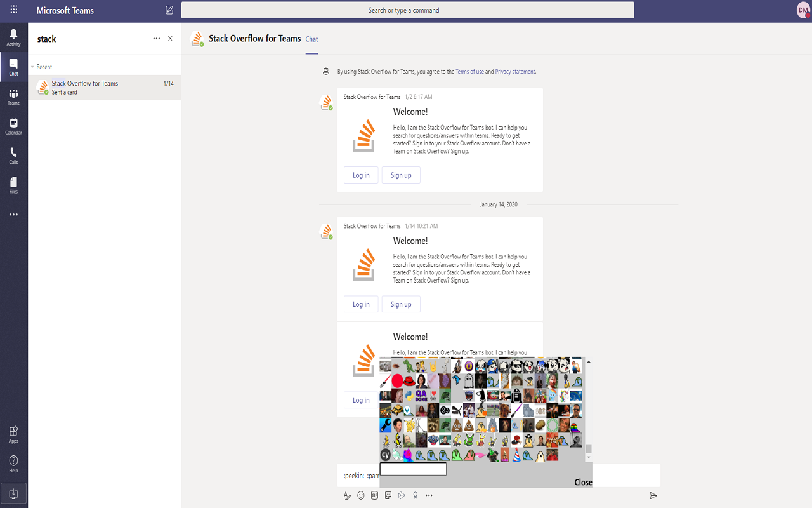
Task: Open the emoji smiley picker in compose bar
Action: pyautogui.click(x=361, y=495)
